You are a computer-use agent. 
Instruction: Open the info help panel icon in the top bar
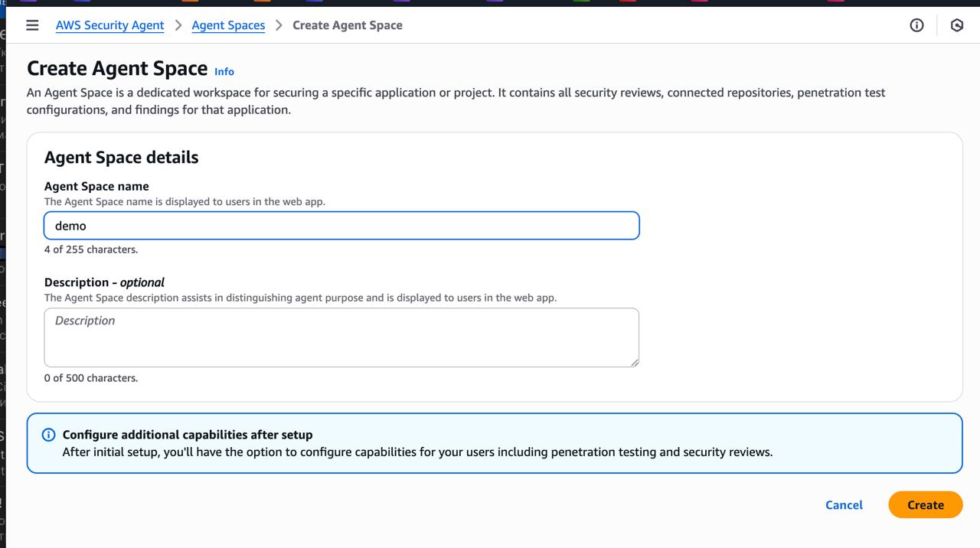coord(916,25)
